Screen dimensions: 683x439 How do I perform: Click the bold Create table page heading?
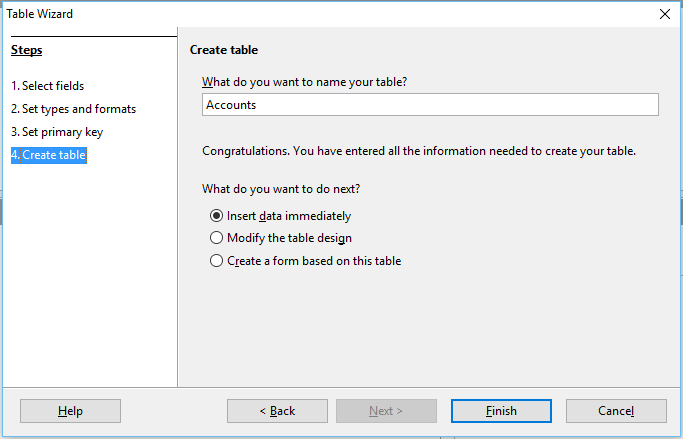[x=224, y=50]
